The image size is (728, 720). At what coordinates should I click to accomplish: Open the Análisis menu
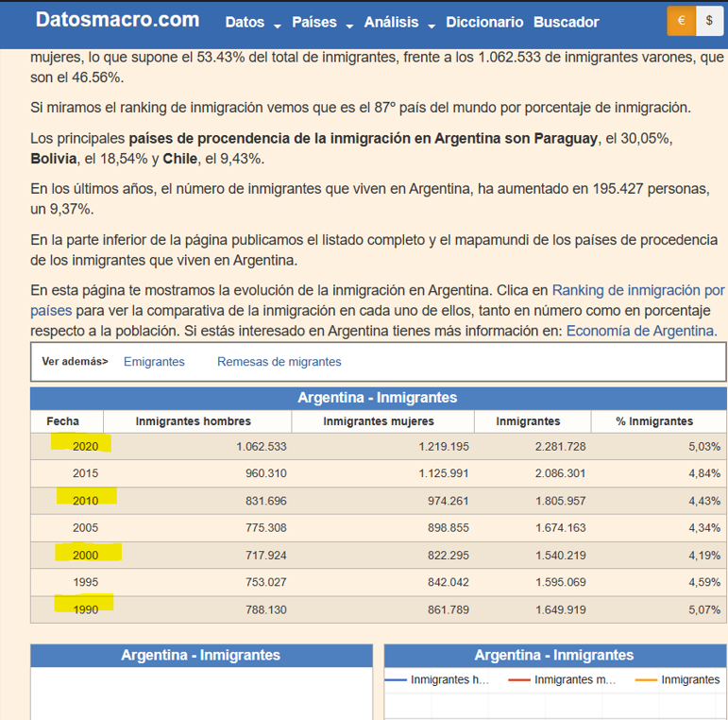tap(391, 23)
